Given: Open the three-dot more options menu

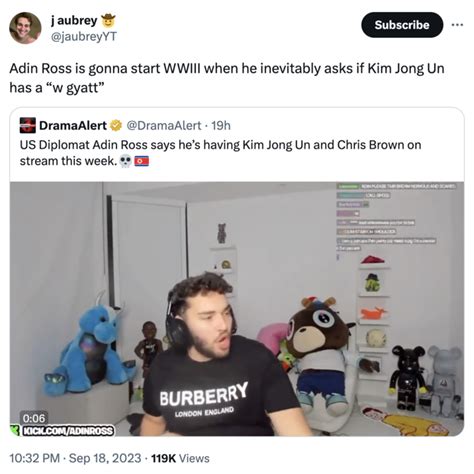Looking at the screenshot, I should [457, 25].
